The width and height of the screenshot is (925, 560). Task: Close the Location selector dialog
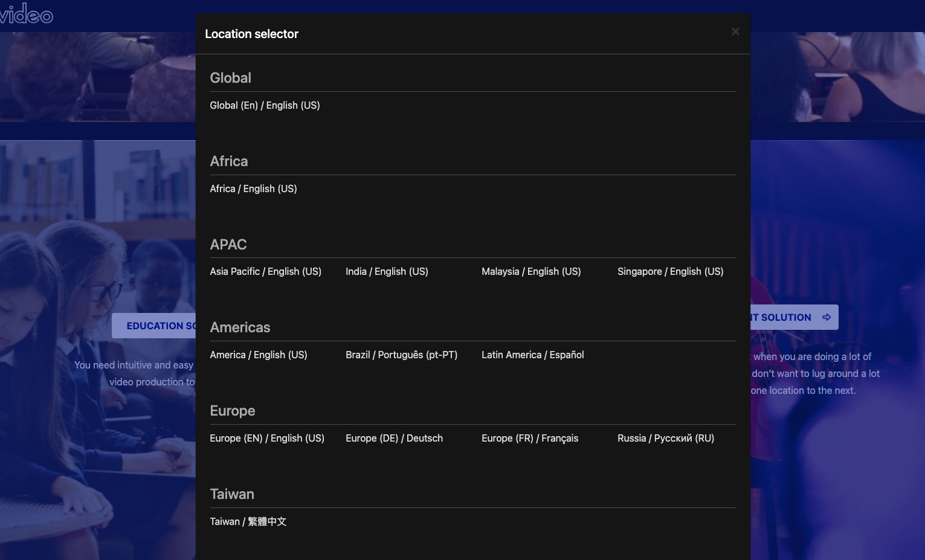coord(735,31)
